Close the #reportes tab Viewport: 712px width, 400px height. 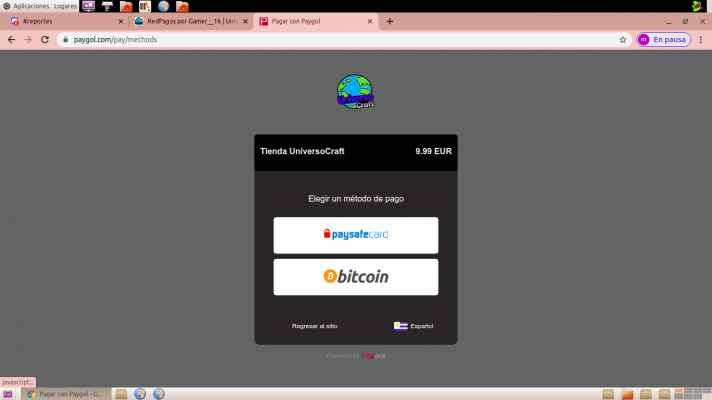121,21
